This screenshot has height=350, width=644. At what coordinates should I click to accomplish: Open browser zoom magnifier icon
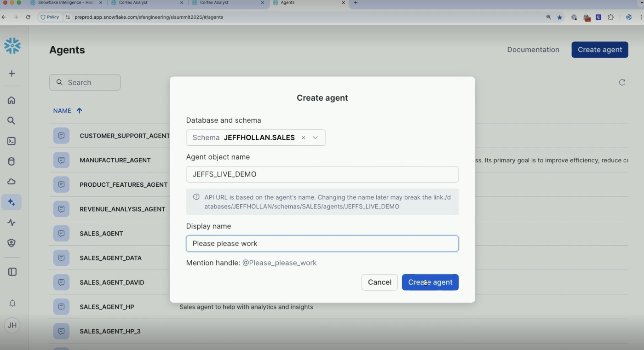pos(549,17)
